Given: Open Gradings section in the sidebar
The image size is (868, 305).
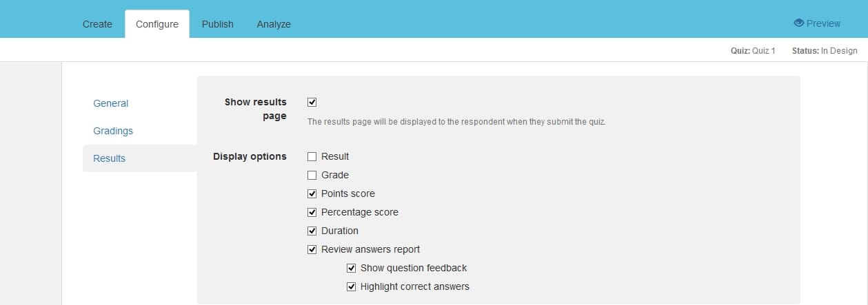Looking at the screenshot, I should pyautogui.click(x=113, y=131).
